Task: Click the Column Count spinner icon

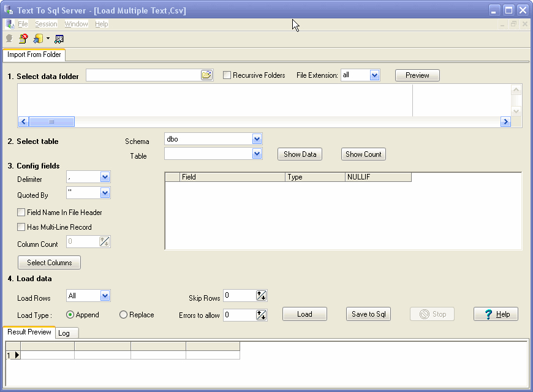Action: click(x=105, y=242)
